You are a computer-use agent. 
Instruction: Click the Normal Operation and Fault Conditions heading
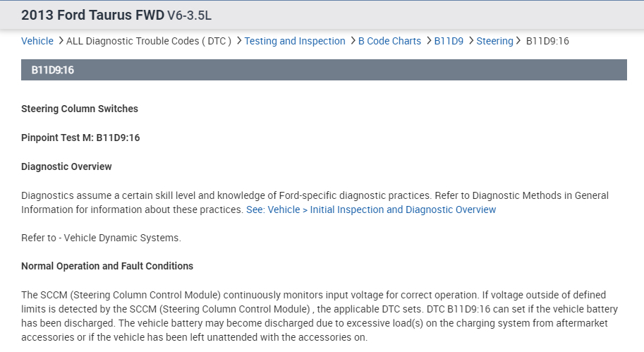click(x=107, y=266)
